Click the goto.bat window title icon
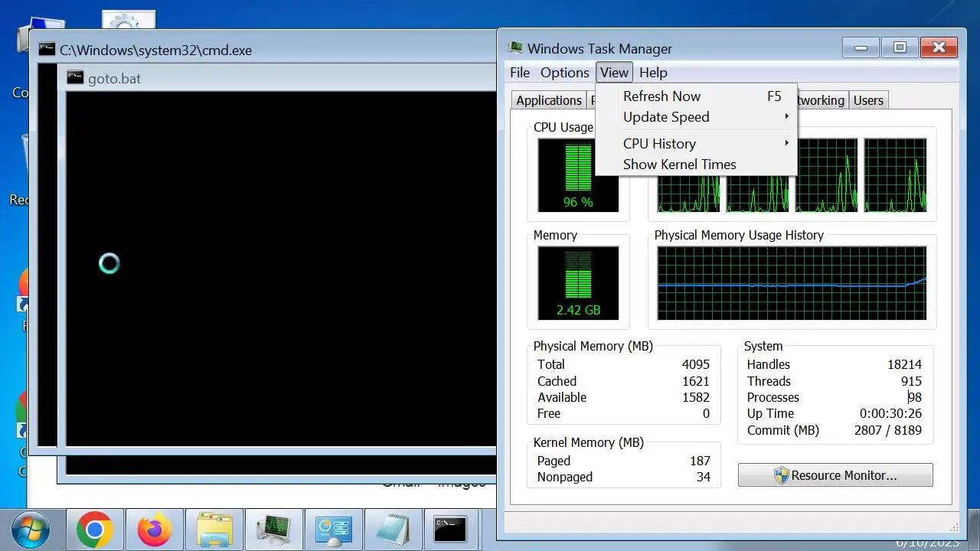Screen dimensions: 980x551 click(75, 78)
